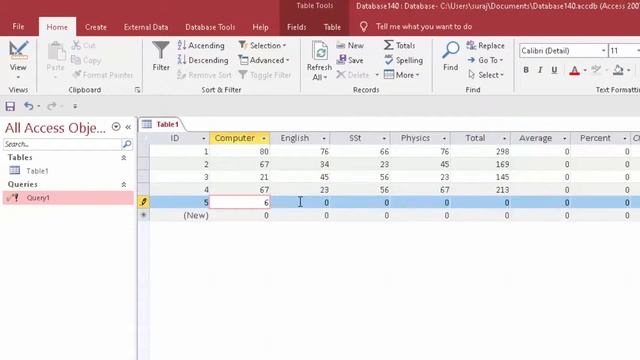Viewport: 640px width, 360px height.
Task: Open font color dropdown arrow
Action: coord(585,70)
